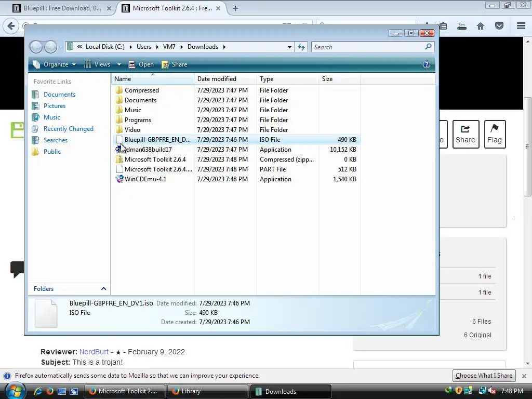Image resolution: width=532 pixels, height=399 pixels.
Task: Click the Microsoft Toolkit 2.6.4 zip icon
Action: (119, 159)
